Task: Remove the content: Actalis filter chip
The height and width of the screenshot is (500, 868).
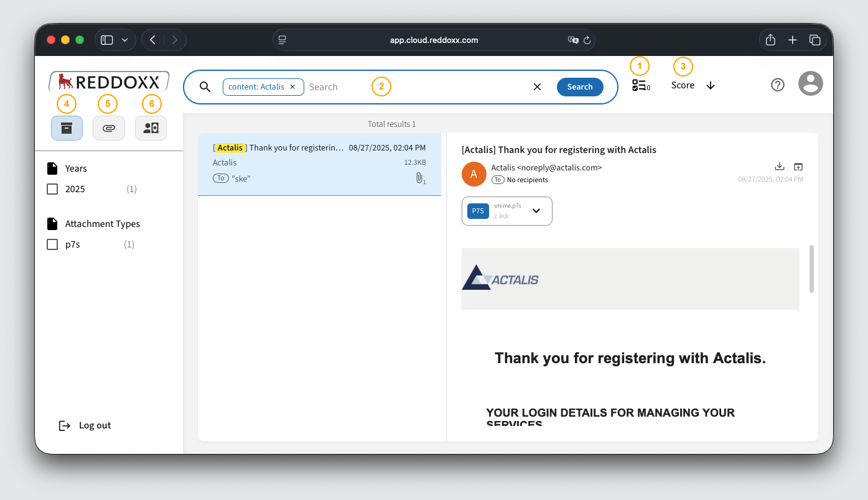Action: [x=292, y=86]
